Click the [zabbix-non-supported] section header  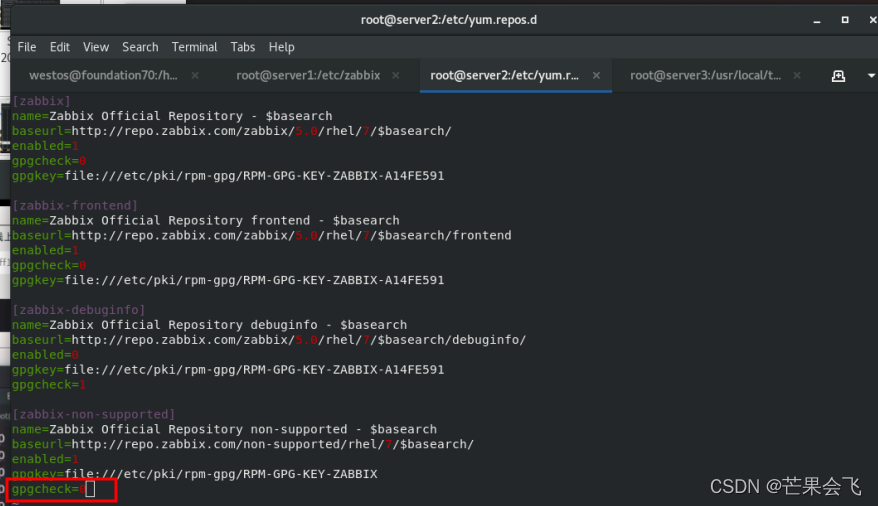(94, 414)
